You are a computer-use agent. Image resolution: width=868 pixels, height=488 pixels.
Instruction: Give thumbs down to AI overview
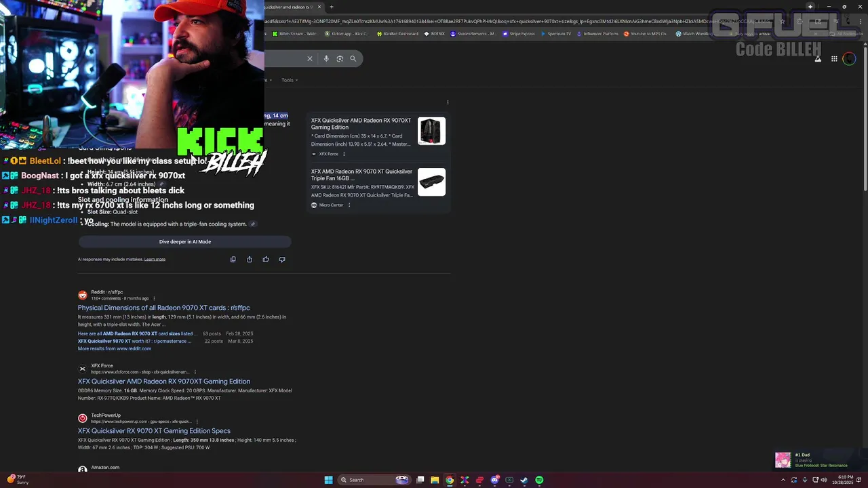pyautogui.click(x=282, y=259)
